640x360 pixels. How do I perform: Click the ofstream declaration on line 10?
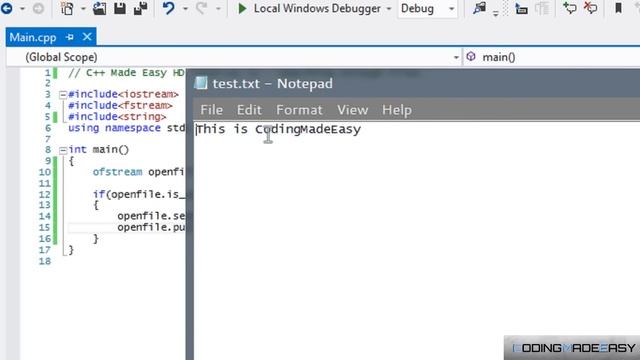(x=139, y=172)
